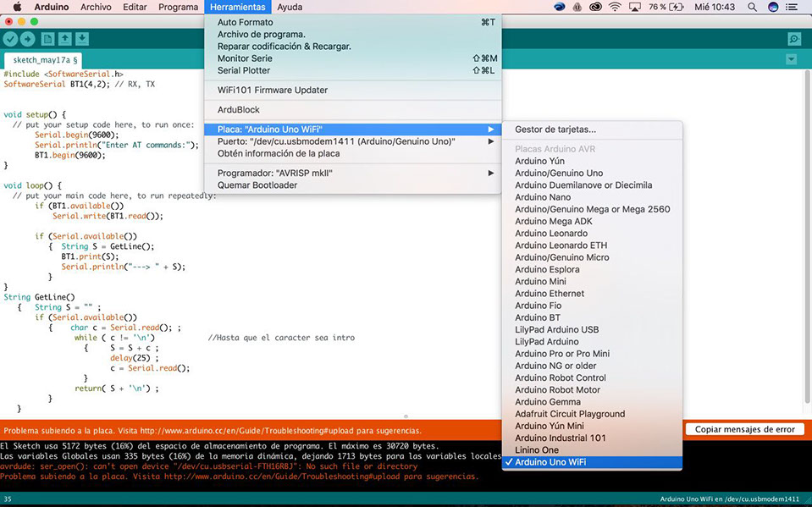Select Linino One board
Screen dimensions: 812x507
[x=592, y=450]
